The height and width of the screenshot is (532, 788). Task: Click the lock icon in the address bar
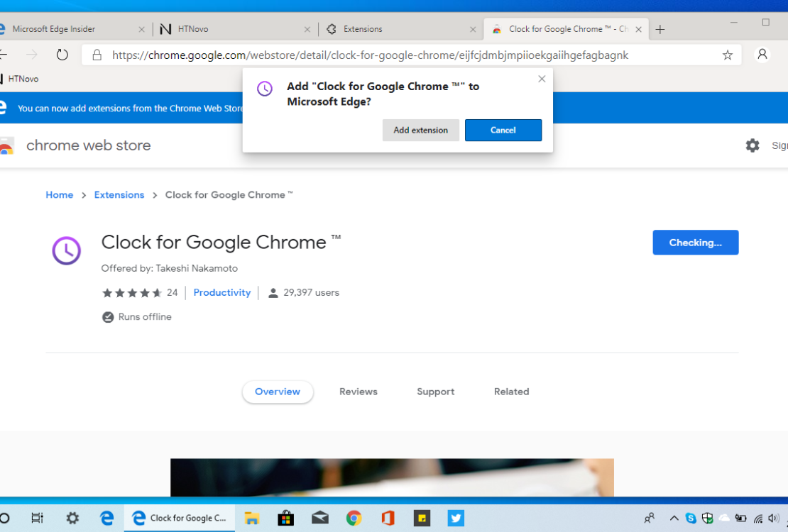pos(97,55)
